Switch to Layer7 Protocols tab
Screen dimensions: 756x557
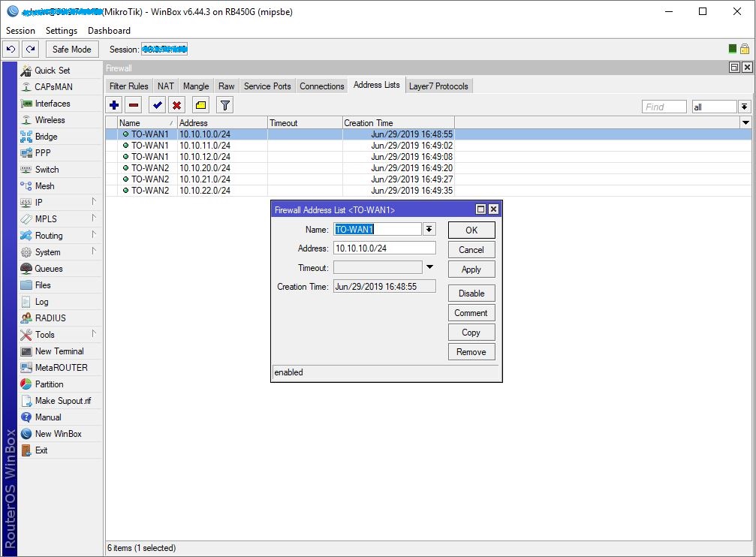tap(438, 86)
